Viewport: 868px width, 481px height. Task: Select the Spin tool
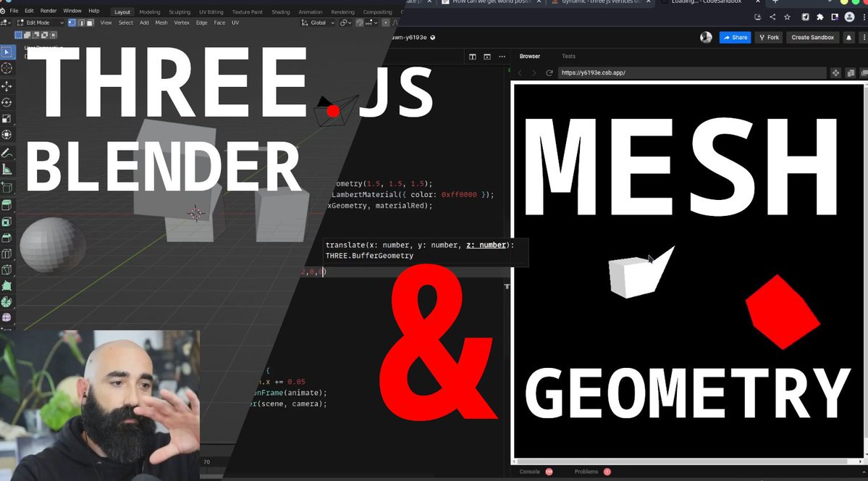click(x=7, y=302)
